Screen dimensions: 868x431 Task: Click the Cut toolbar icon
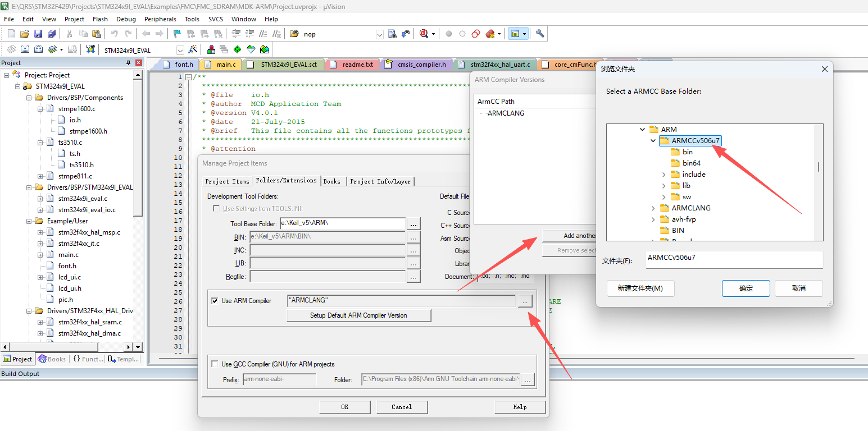point(70,34)
